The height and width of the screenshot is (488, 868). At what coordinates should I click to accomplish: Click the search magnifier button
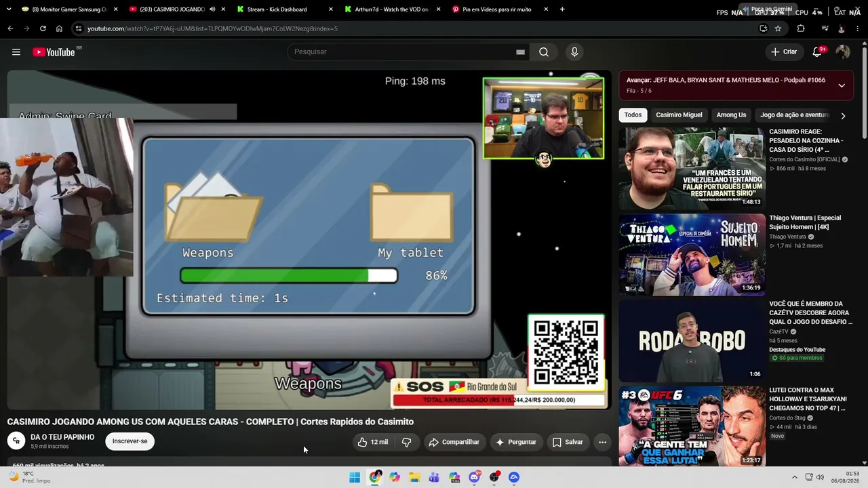(x=544, y=52)
